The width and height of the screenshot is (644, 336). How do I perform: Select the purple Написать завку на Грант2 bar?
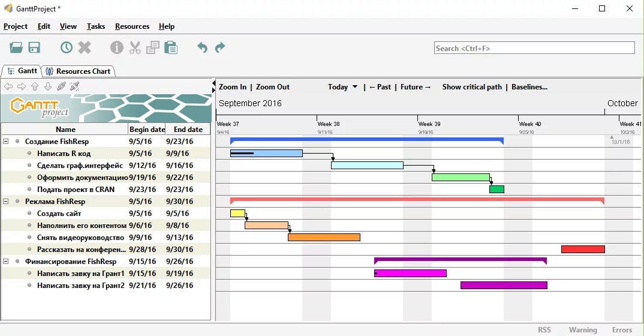click(x=504, y=285)
